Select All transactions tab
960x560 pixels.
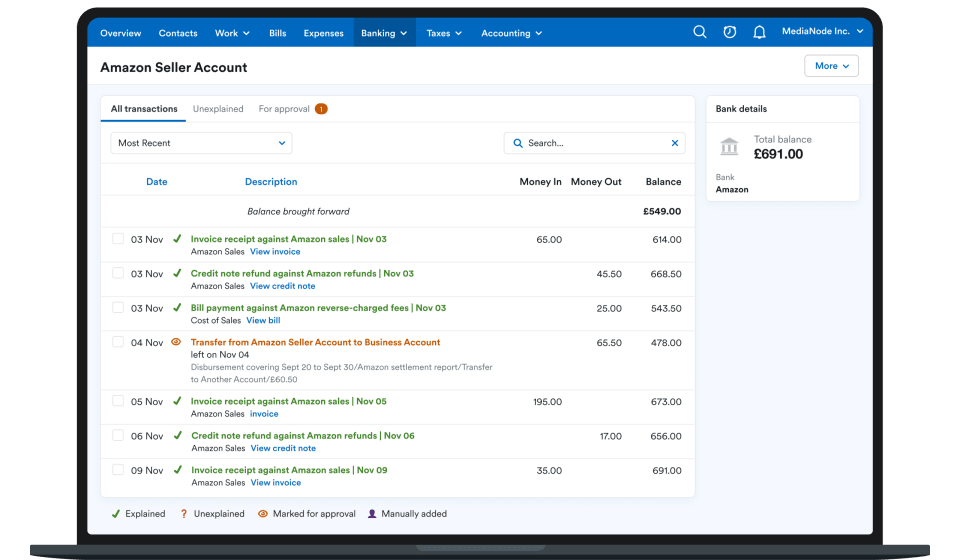[144, 109]
